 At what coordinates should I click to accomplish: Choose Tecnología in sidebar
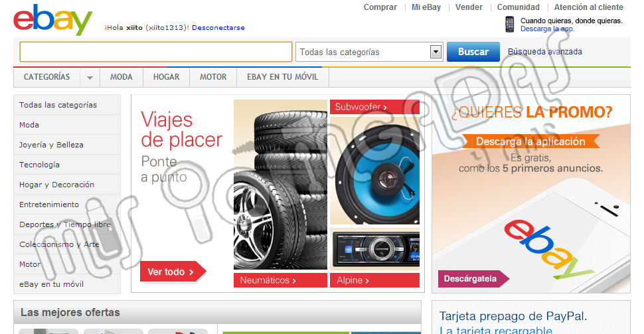coord(67,165)
